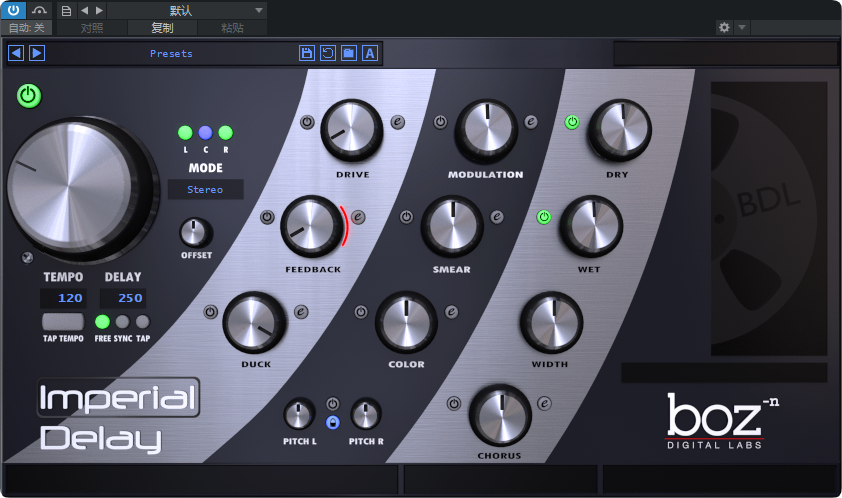The height and width of the screenshot is (498, 842).
Task: Toggle the MODULATION power button
Action: click(440, 122)
